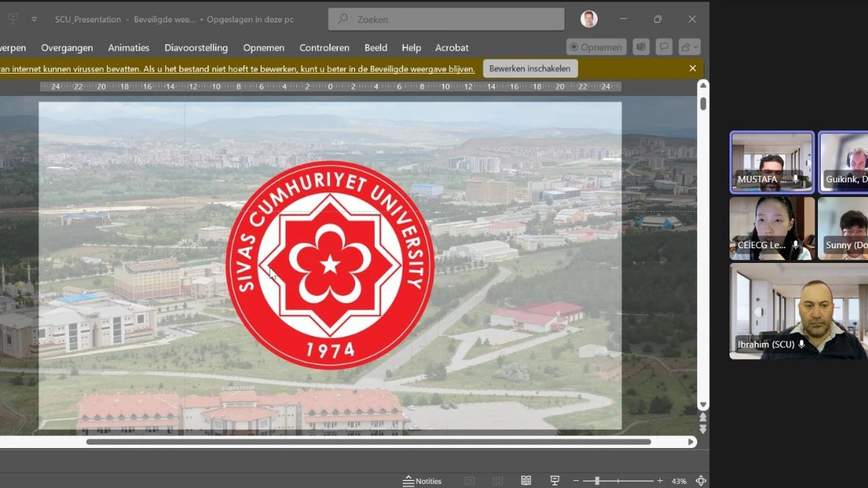Start slideshow from the status bar icon
This screenshot has height=488, width=868.
tap(555, 481)
